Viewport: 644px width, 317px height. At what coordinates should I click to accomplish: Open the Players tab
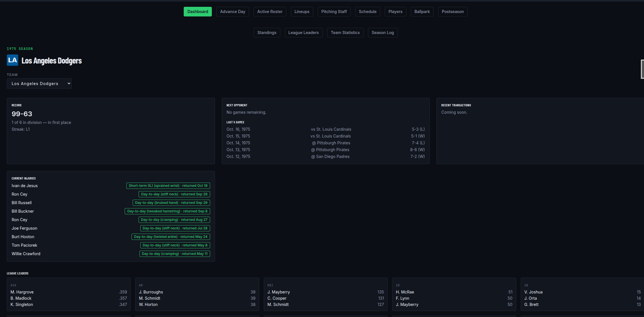395,12
